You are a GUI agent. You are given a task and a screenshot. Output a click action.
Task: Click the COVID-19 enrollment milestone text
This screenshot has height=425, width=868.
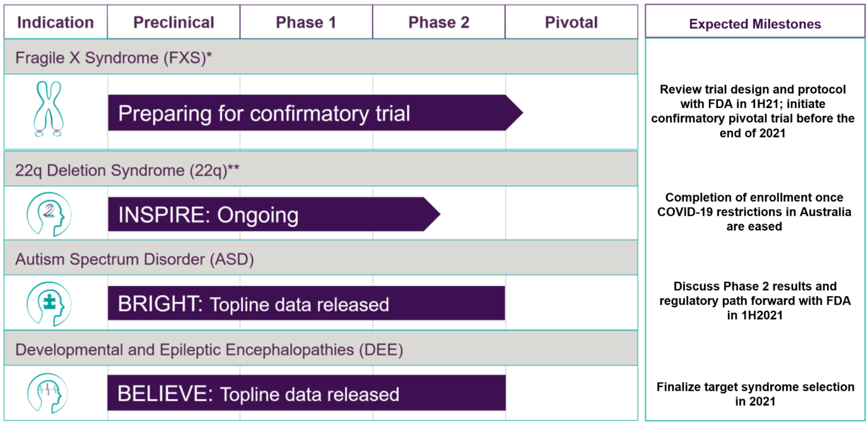(x=754, y=212)
